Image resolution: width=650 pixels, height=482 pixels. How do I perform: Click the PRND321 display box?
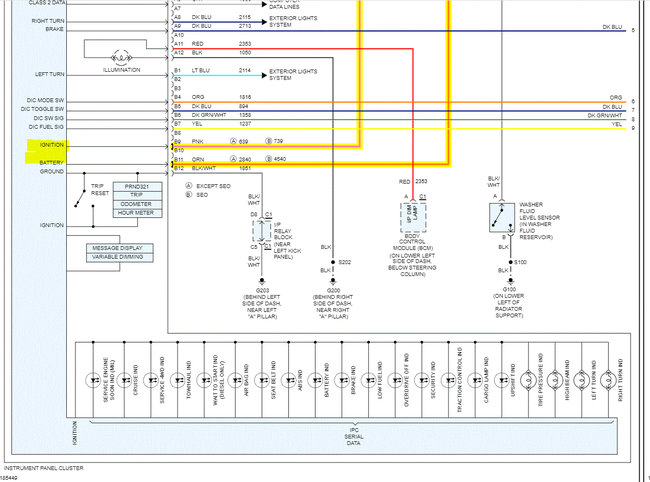click(137, 187)
